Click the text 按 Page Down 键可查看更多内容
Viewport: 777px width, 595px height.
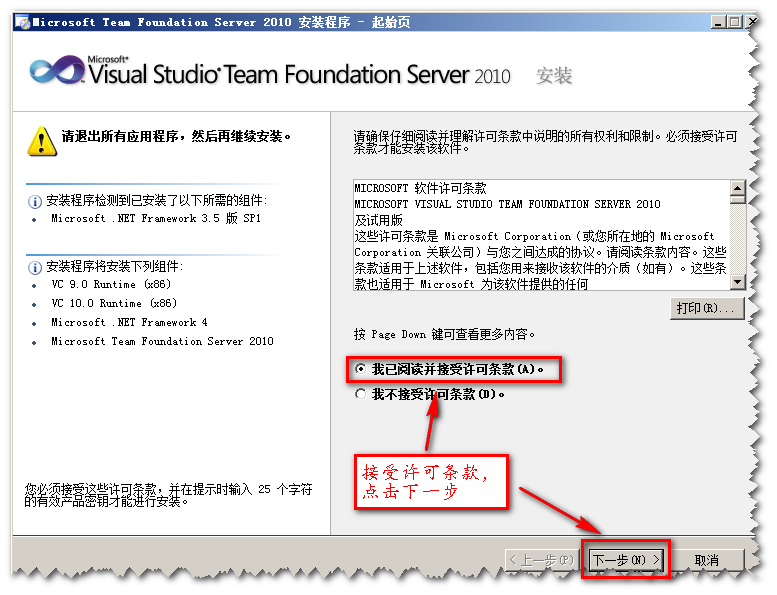(x=444, y=334)
